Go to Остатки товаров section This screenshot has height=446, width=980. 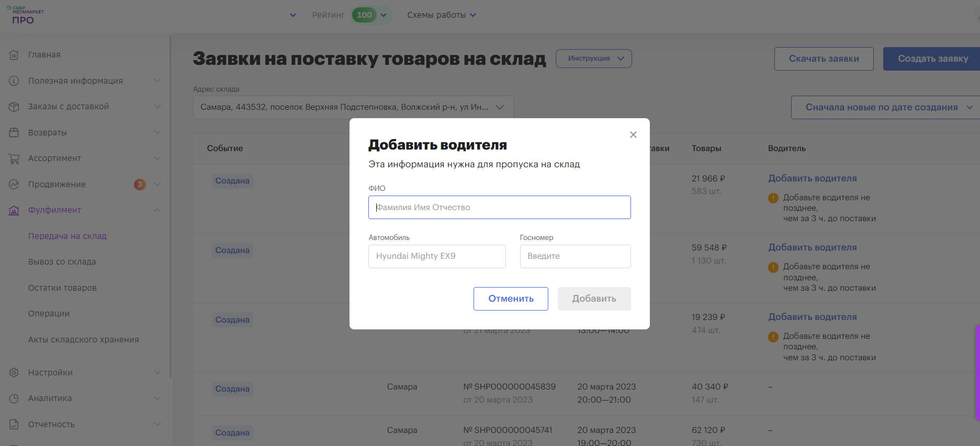pyautogui.click(x=62, y=288)
